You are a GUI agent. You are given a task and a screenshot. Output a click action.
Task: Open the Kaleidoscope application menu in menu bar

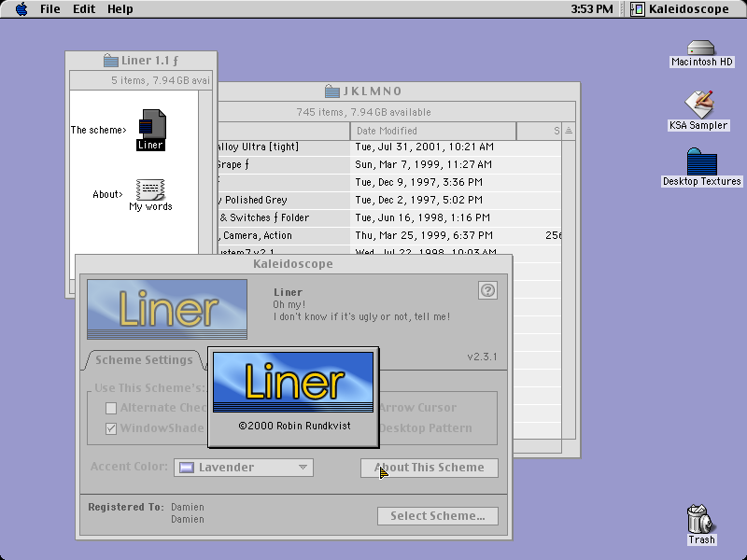pyautogui.click(x=680, y=9)
